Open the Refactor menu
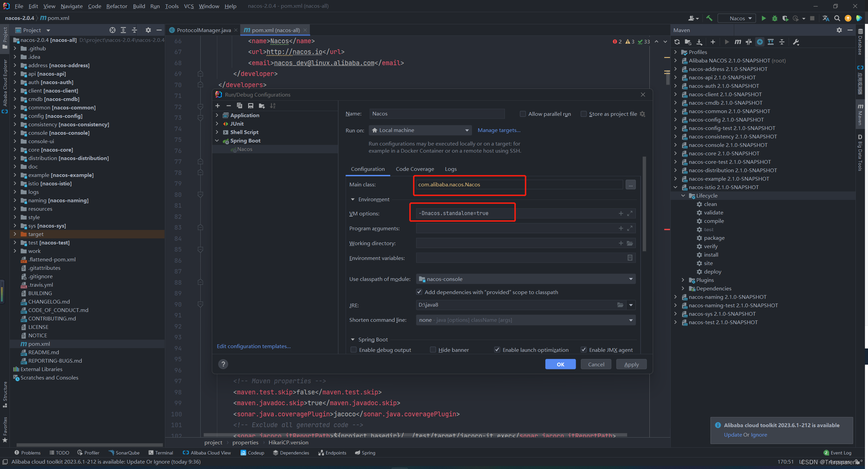This screenshot has width=868, height=469. point(117,6)
